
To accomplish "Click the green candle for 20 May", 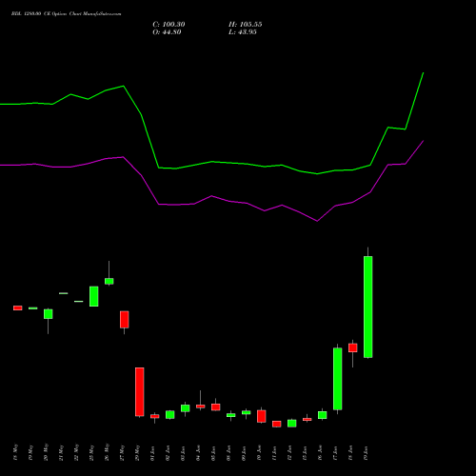I will click(x=49, y=314).
